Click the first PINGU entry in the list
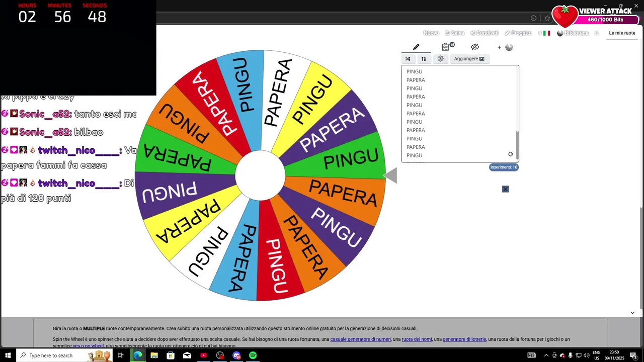 [x=414, y=72]
